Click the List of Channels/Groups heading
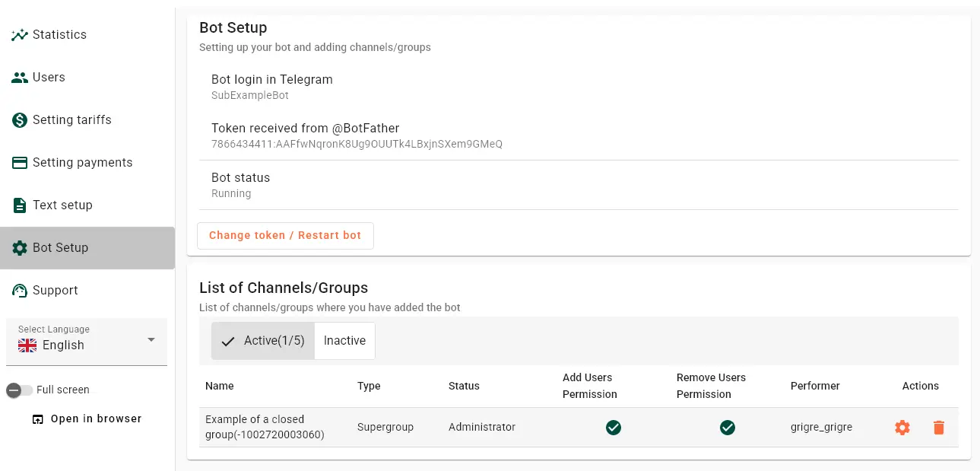 pos(284,288)
